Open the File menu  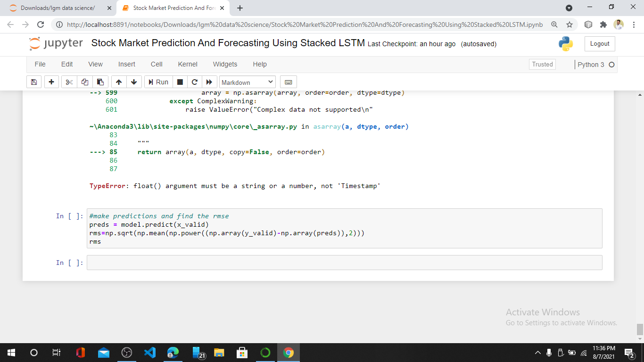40,64
